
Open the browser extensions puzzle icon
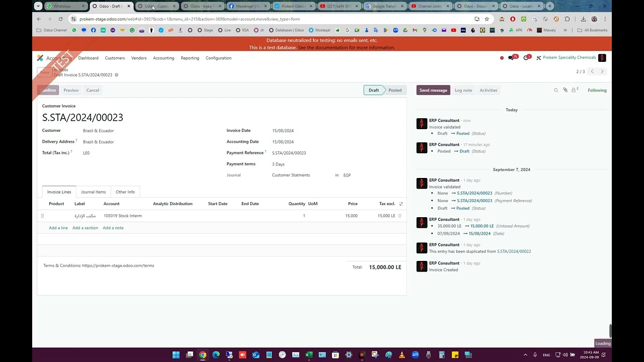pos(567,19)
